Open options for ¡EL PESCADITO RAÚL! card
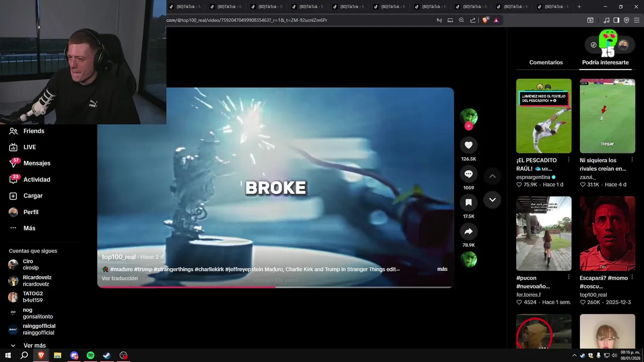This screenshot has width=644, height=362. (569, 160)
